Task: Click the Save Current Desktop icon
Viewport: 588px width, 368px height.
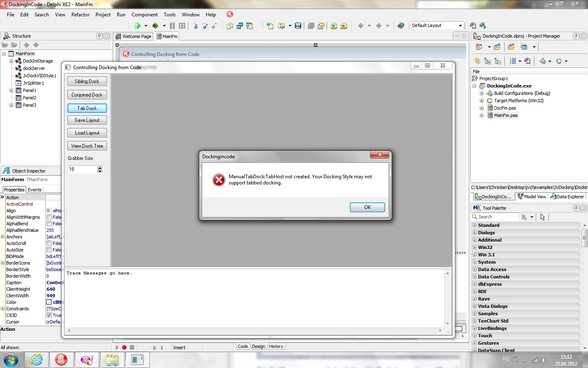Action: point(473,26)
